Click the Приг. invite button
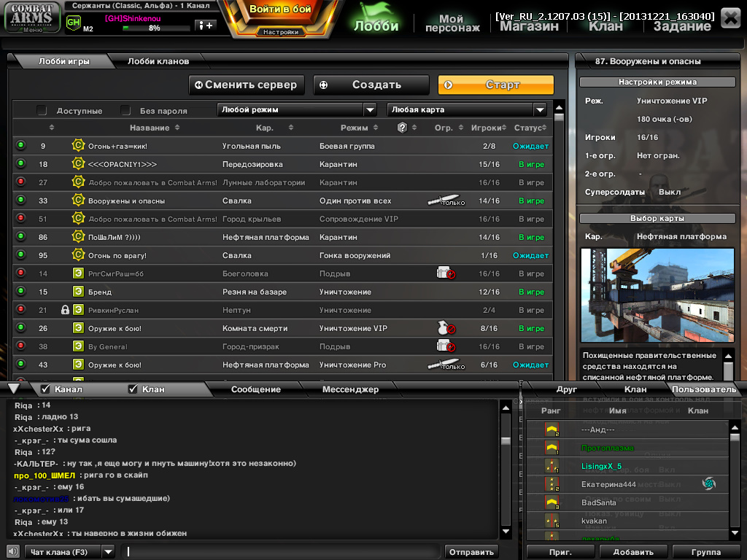Screen dimensions: 747x560 (x=560, y=552)
